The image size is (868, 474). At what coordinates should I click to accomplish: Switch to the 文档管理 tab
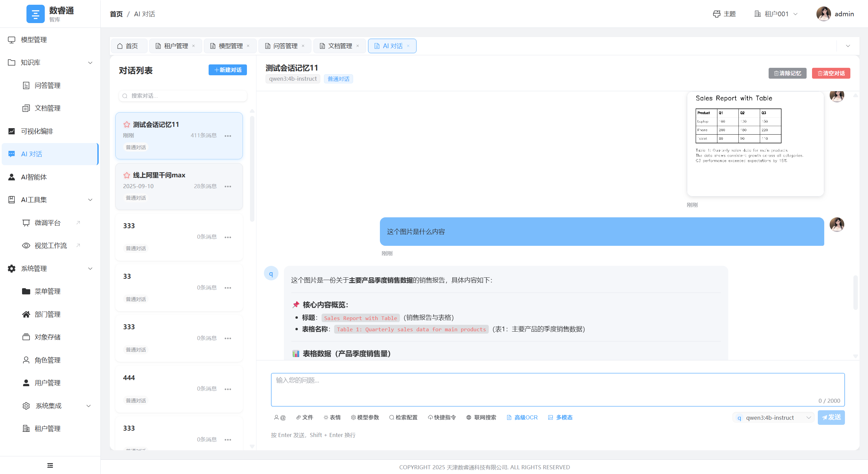pos(339,45)
